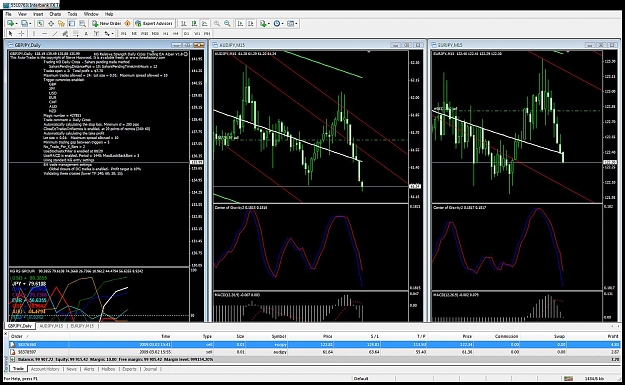Open the Window menu

pyautogui.click(x=91, y=14)
